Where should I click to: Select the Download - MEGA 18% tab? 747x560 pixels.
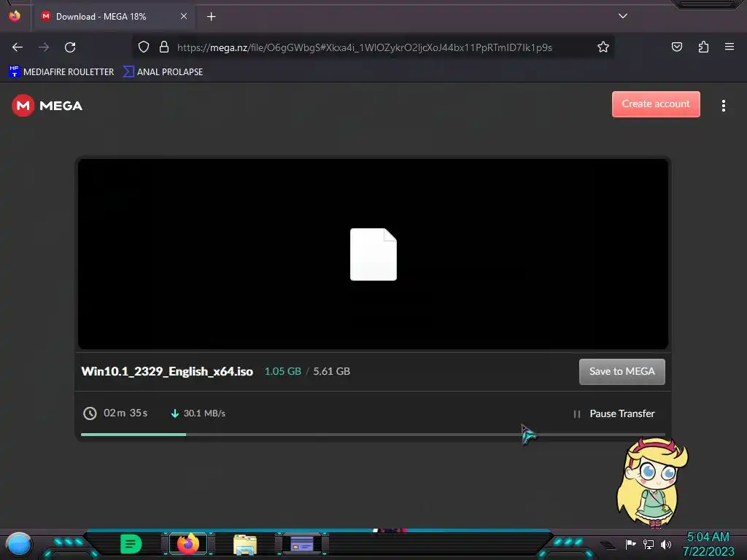115,17
